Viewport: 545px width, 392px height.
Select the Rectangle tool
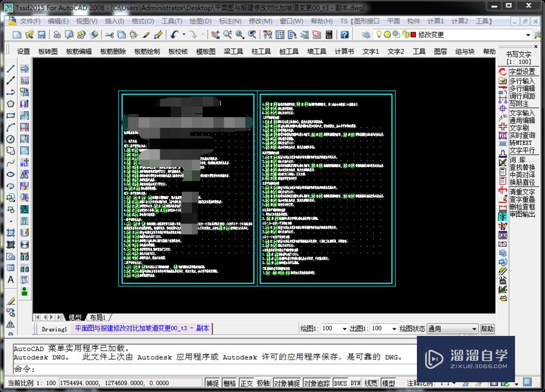tap(12, 115)
